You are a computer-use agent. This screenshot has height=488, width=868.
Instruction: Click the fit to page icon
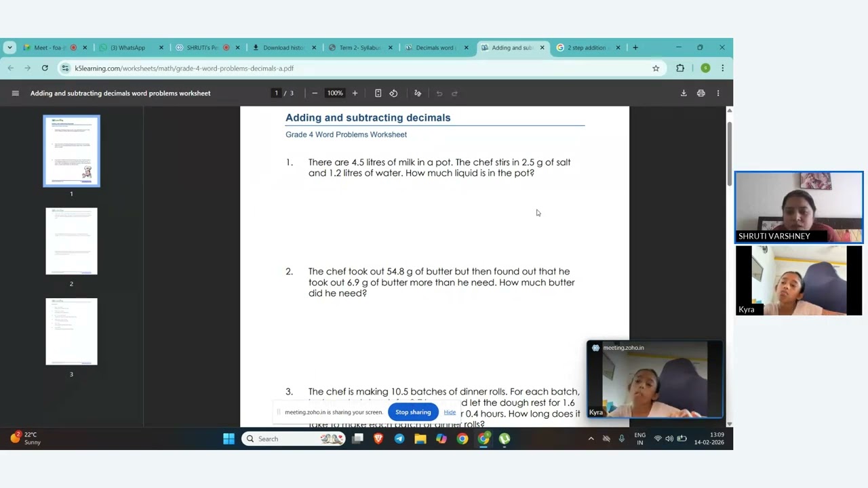point(378,94)
